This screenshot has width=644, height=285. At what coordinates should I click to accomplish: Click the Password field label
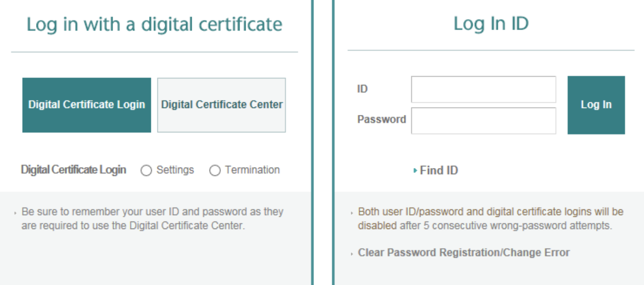[x=381, y=119]
